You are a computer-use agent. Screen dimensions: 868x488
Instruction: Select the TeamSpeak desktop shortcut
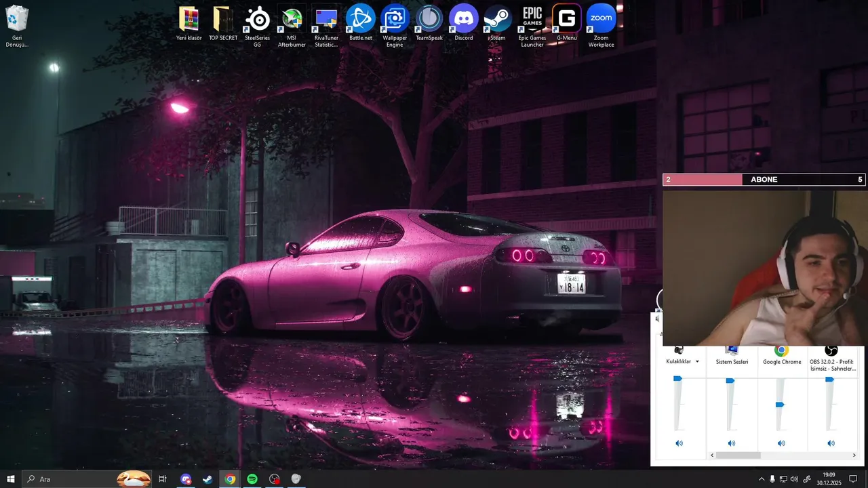(429, 24)
